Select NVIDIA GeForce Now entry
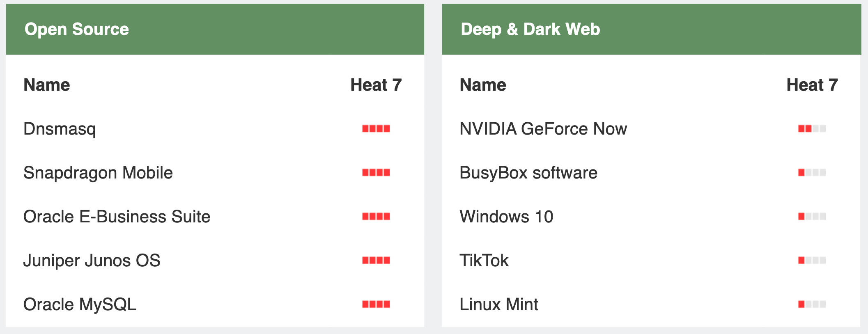Screen dimensions: 868x334 click(543, 129)
